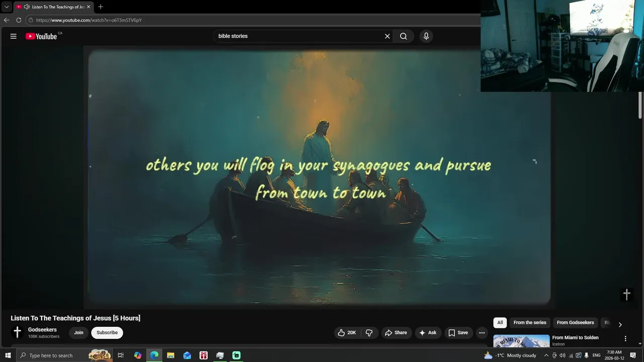This screenshot has width=644, height=362.
Task: Clear the 'bible stories' search text
Action: (x=387, y=36)
